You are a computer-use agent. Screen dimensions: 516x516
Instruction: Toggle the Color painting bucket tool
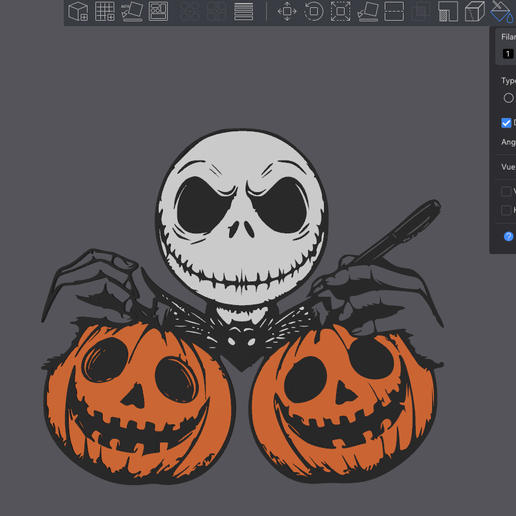click(502, 11)
